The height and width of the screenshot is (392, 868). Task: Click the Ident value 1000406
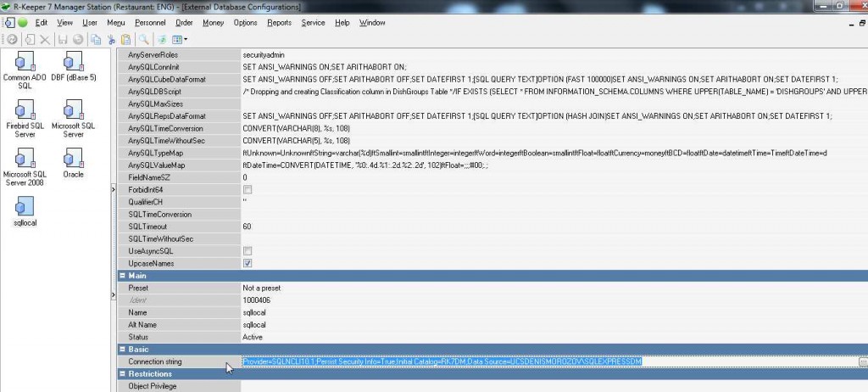256,300
